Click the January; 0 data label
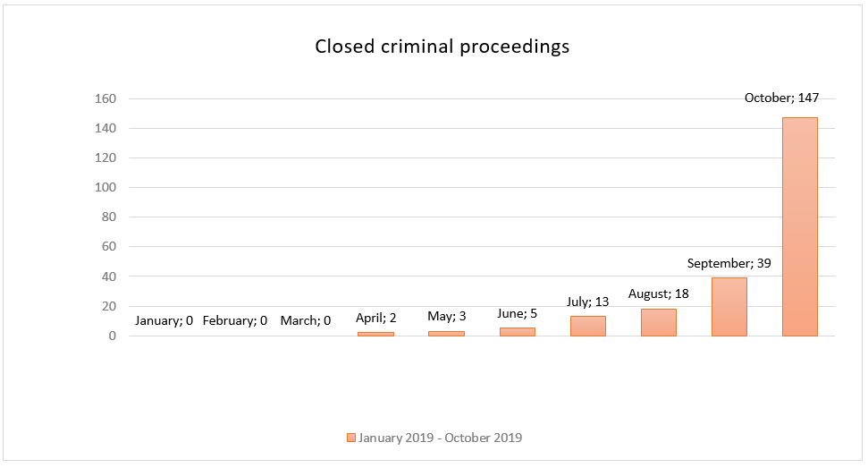This screenshot has width=868, height=468. tap(164, 320)
